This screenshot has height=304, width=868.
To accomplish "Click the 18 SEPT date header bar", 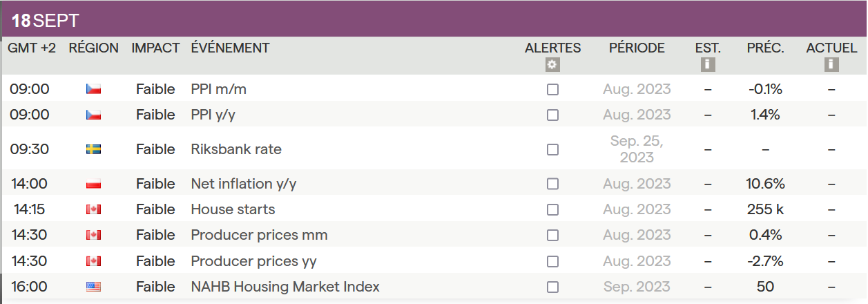I will [434, 20].
